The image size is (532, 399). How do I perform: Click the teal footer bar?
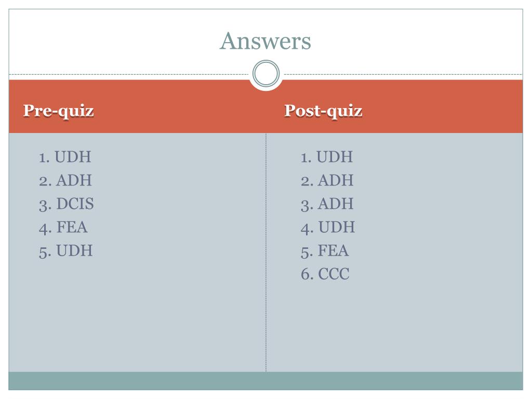(x=265, y=381)
